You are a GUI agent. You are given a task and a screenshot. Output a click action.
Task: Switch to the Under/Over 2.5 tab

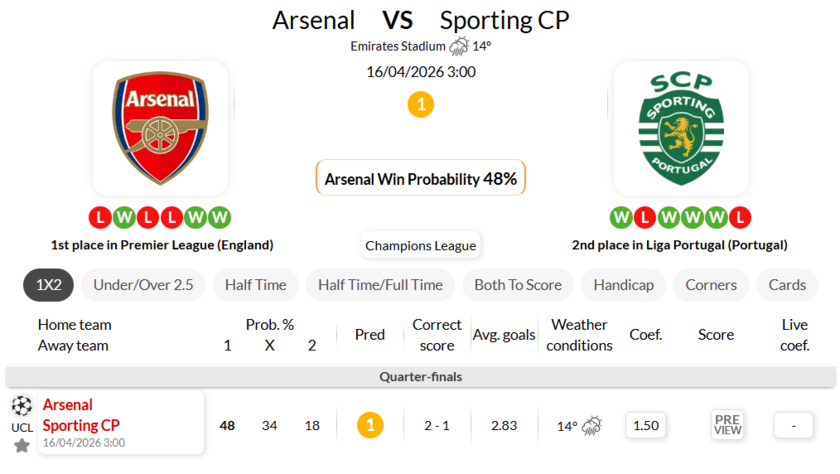(x=143, y=285)
